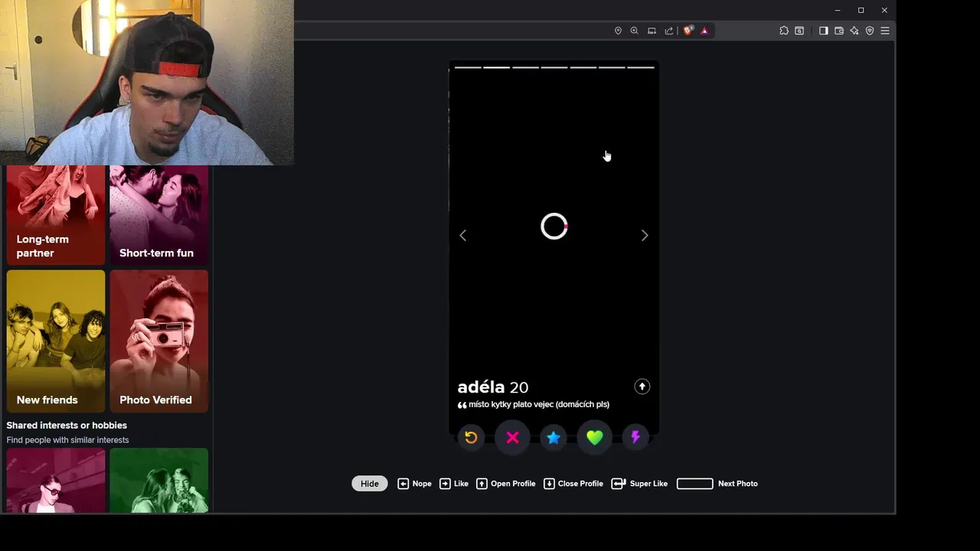The height and width of the screenshot is (551, 980).
Task: Activate Boost with the purple lightning bolt
Action: pyautogui.click(x=635, y=438)
